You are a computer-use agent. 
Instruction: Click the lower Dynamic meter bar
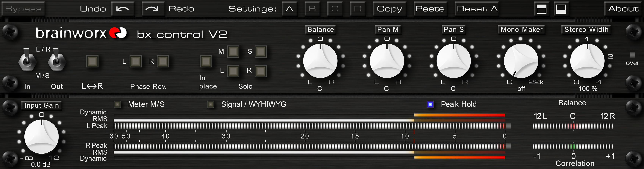(x=309, y=157)
